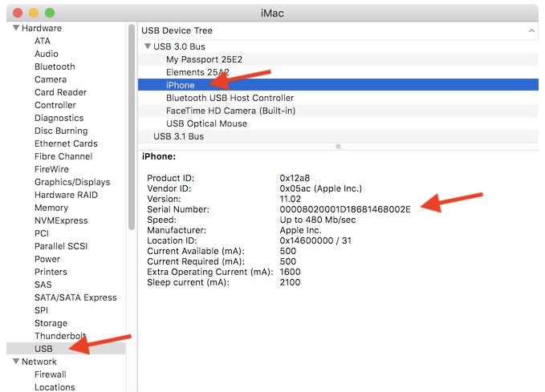Click the USB Device Tree sort chevron
The image size is (545, 392).
pos(531,30)
